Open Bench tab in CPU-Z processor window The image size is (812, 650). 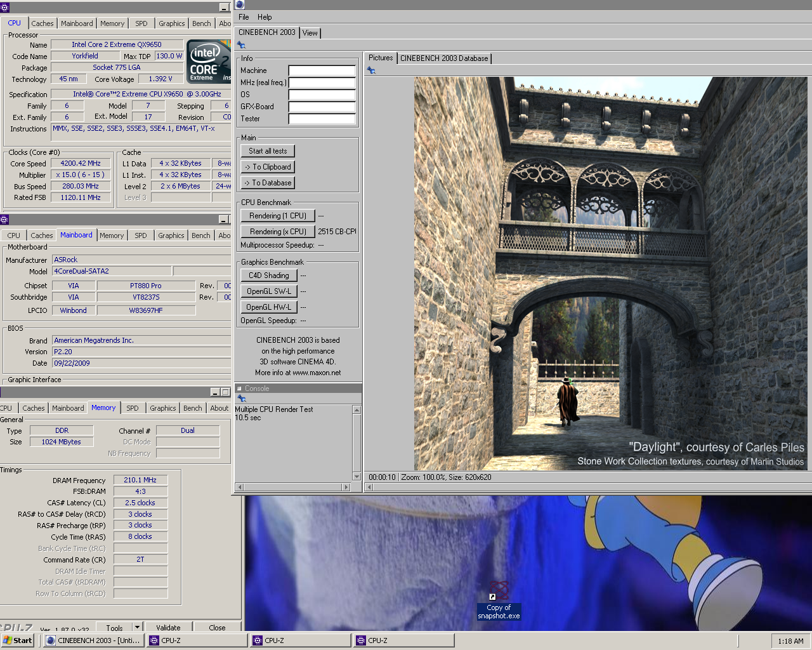(202, 23)
